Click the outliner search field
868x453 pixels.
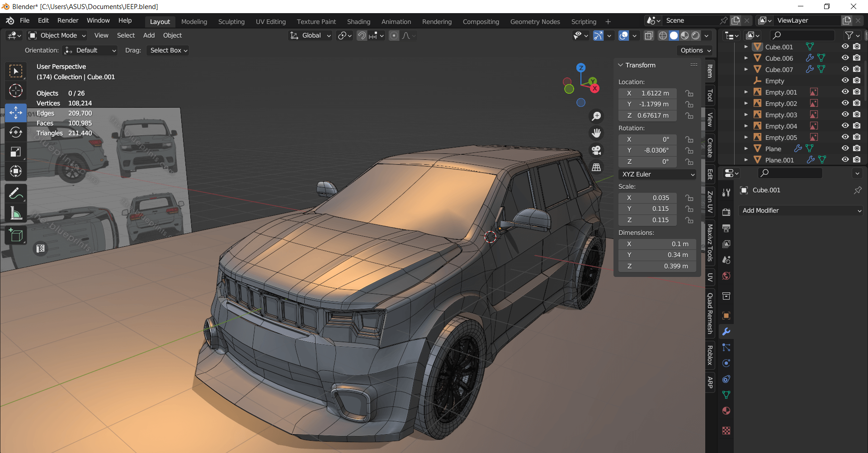click(x=802, y=35)
